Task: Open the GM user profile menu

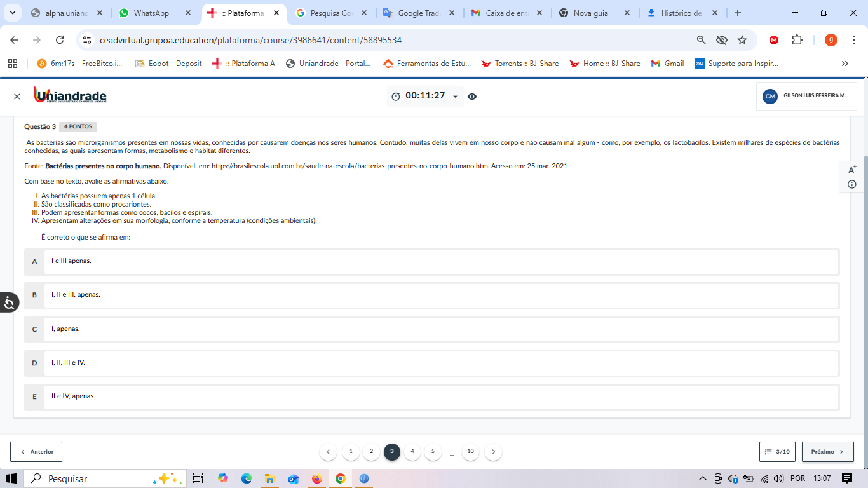Action: pos(806,96)
